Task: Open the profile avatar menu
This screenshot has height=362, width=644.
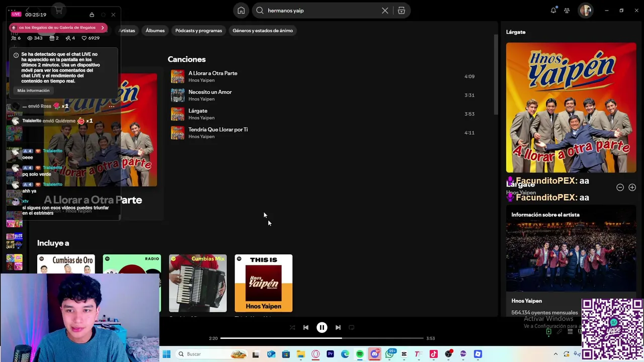Action: (x=585, y=10)
